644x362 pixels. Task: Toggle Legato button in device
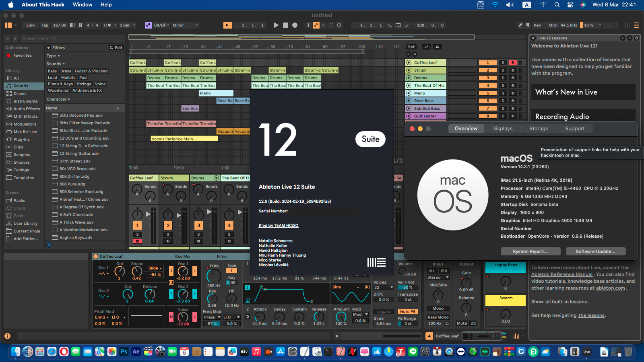384,312
